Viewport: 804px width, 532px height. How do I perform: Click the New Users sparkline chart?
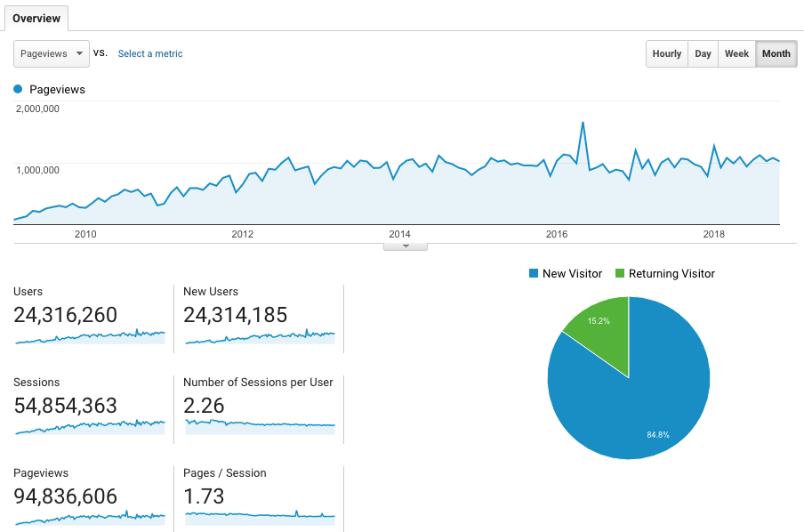coord(259,336)
